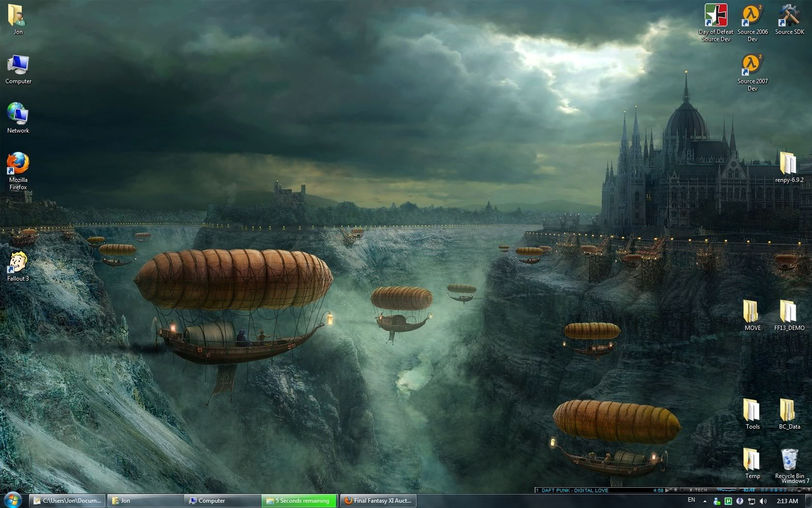This screenshot has height=508, width=812.
Task: Open the volume speaker tray icon
Action: [x=763, y=501]
